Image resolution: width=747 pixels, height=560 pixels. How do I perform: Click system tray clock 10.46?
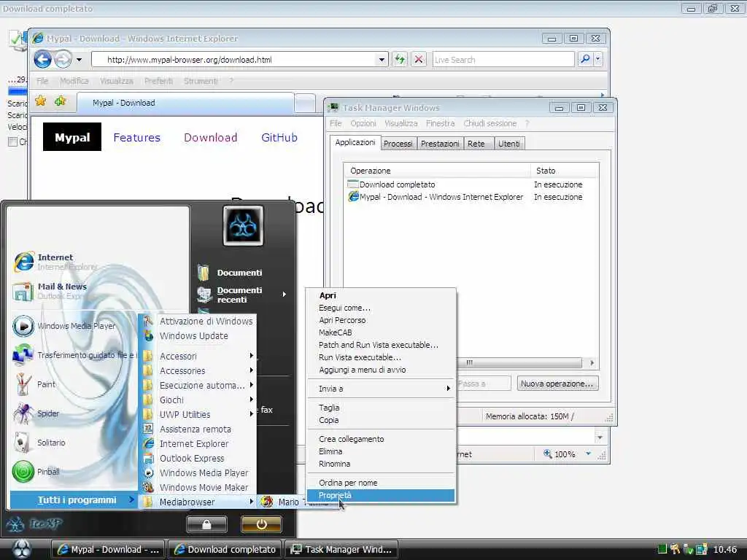724,550
